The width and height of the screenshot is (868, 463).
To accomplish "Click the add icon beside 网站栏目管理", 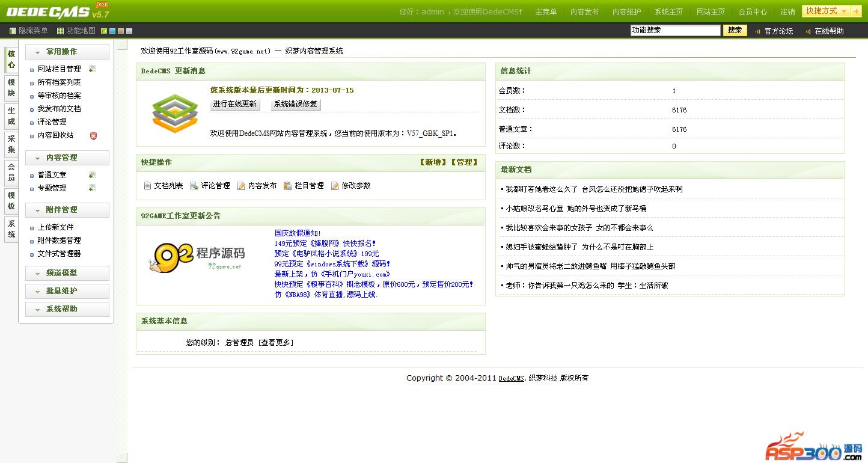I will click(92, 69).
